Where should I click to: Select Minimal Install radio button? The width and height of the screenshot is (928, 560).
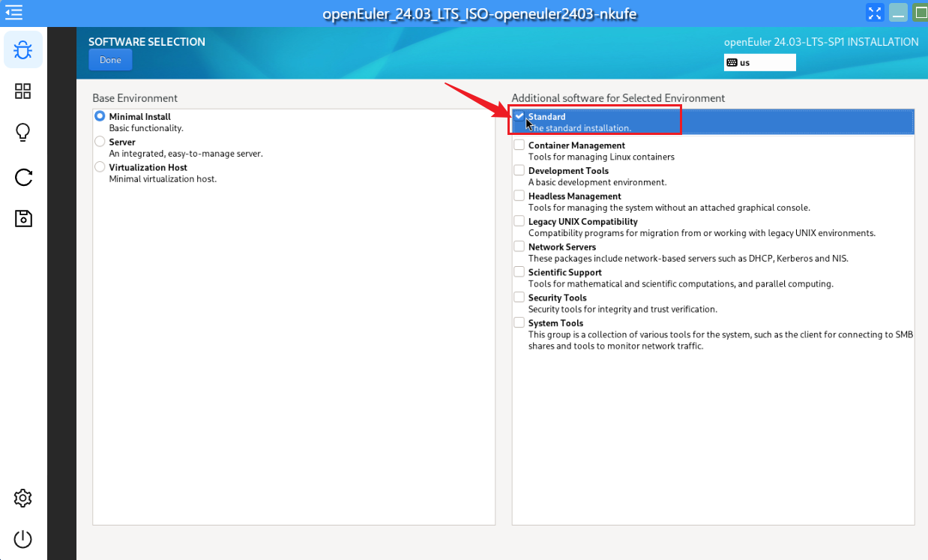100,116
